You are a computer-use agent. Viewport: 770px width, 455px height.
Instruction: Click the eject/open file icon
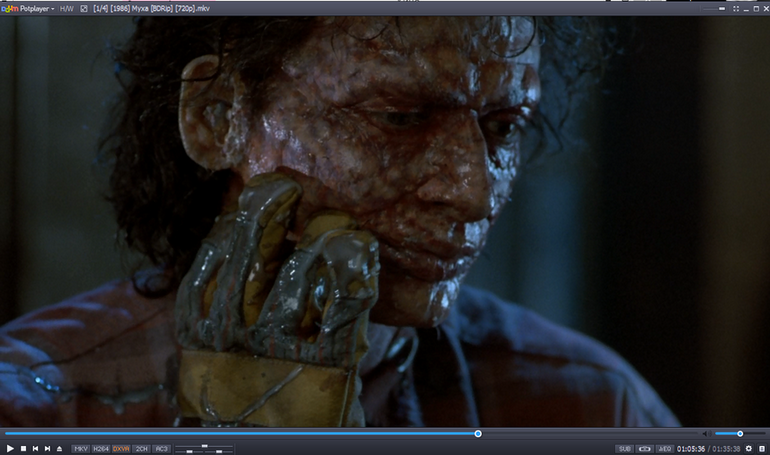pos(59,449)
